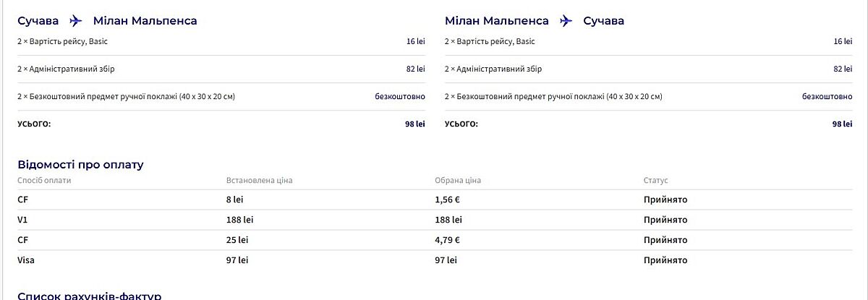This screenshot has width=868, height=300.
Task: Click the plane icon after the Мілан Мальпенса return heading
Action: click(x=566, y=21)
